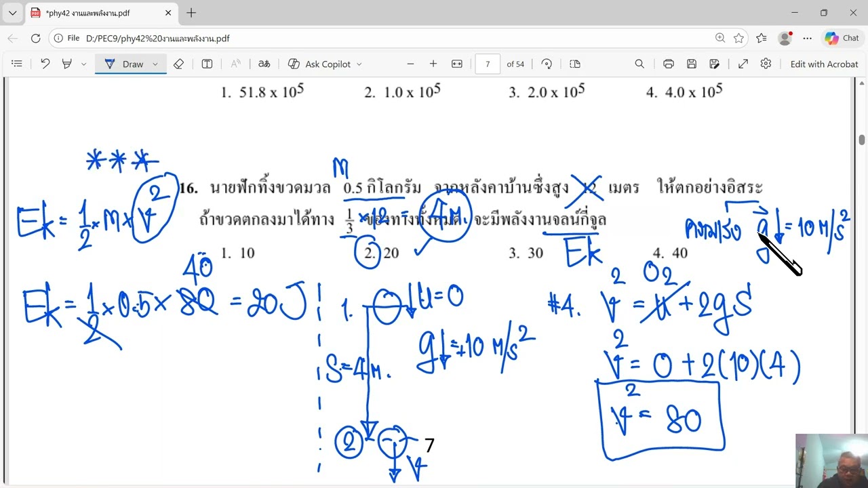This screenshot has width=868, height=488.
Task: Click Edit with Acrobat
Action: [x=824, y=64]
